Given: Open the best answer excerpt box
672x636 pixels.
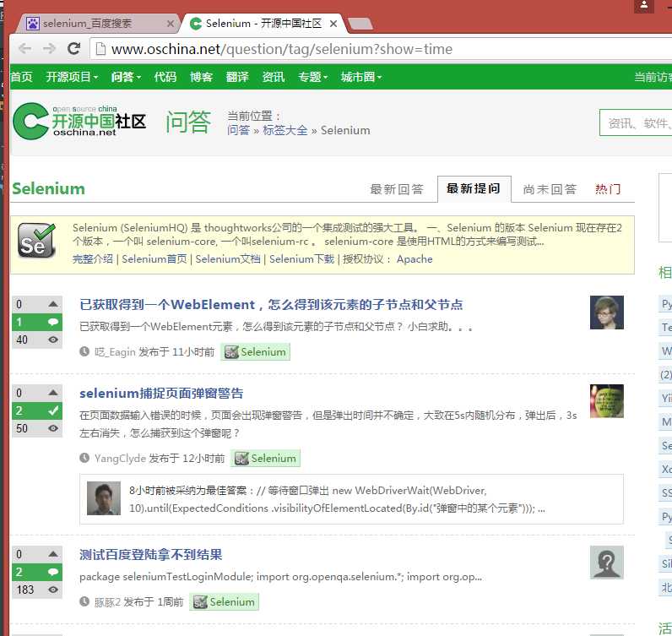Looking at the screenshot, I should click(x=351, y=499).
